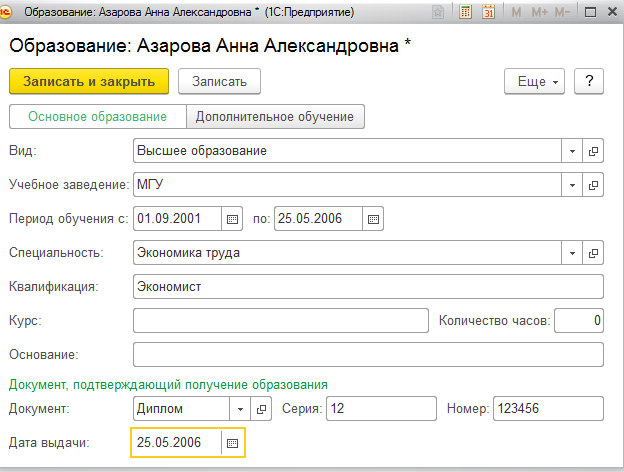
Task: Open date picker for Дата выдачи
Action: point(232,442)
